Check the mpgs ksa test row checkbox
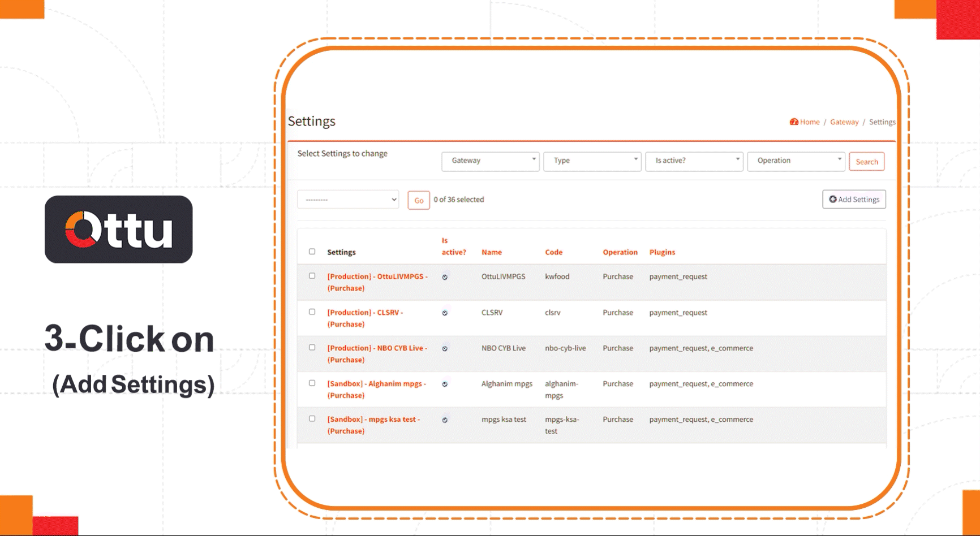 (x=312, y=418)
